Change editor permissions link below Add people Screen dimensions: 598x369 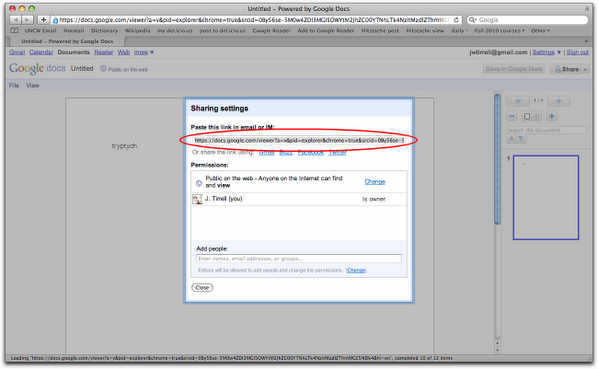click(356, 270)
